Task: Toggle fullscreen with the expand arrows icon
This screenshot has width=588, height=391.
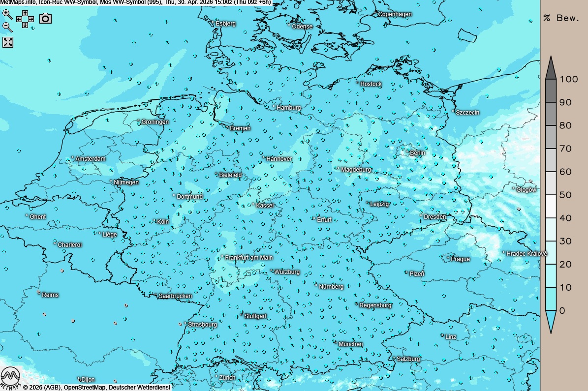Action: coord(8,42)
